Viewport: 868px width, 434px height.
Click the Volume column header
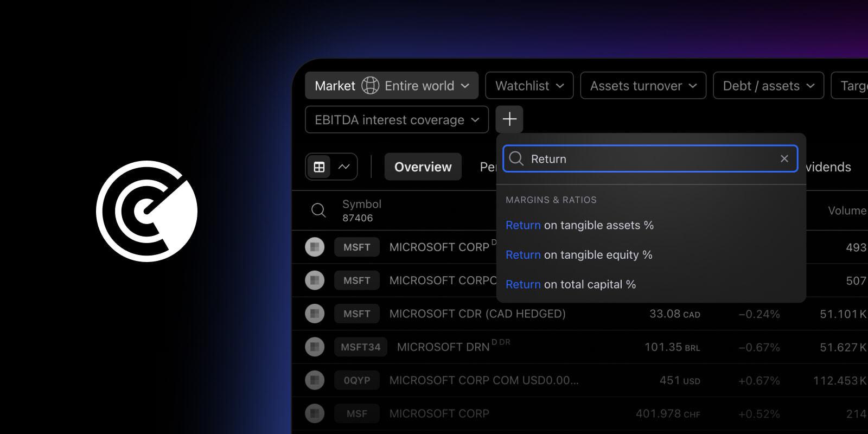[847, 210]
